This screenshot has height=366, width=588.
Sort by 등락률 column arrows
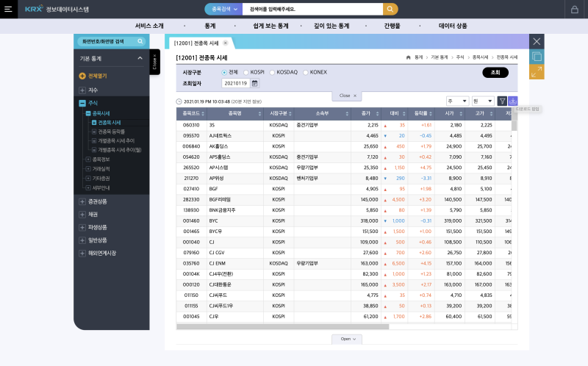(431, 114)
